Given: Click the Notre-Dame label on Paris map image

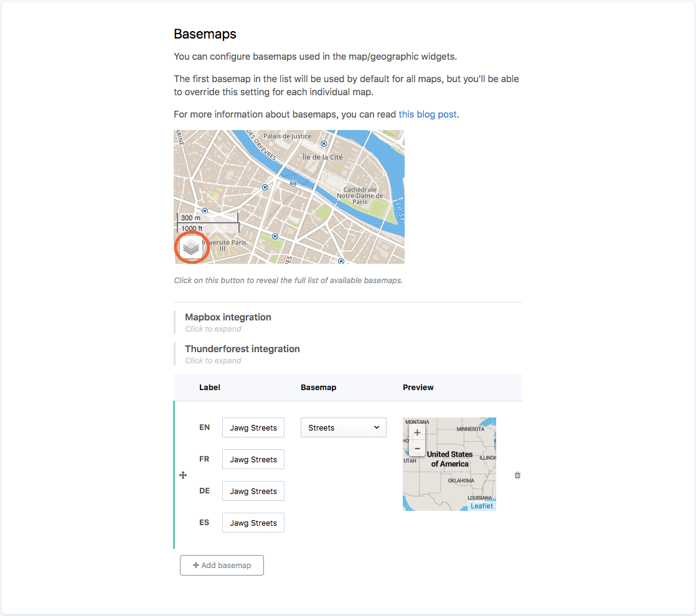Looking at the screenshot, I should pyautogui.click(x=360, y=195).
